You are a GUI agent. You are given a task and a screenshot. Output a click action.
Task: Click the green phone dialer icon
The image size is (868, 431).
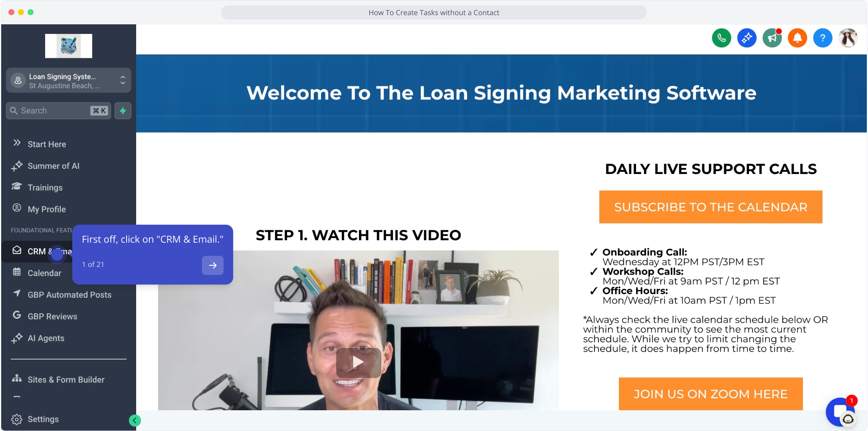721,38
